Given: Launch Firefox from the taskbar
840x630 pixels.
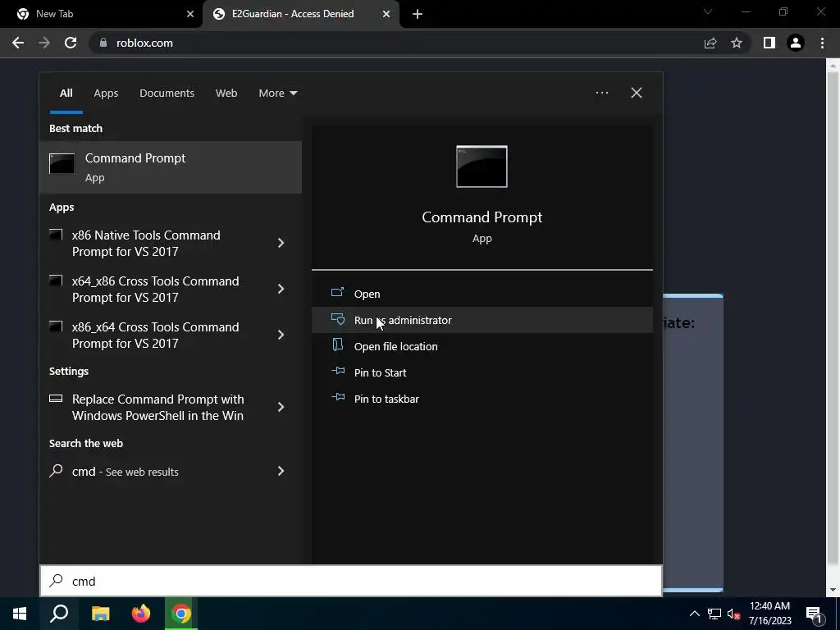Looking at the screenshot, I should pos(141,614).
